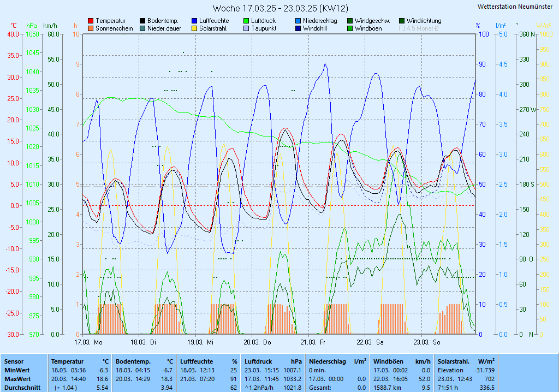The image size is (559, 392).
Task: Click the 71:51 h sunshine duration value
Action: [448, 388]
